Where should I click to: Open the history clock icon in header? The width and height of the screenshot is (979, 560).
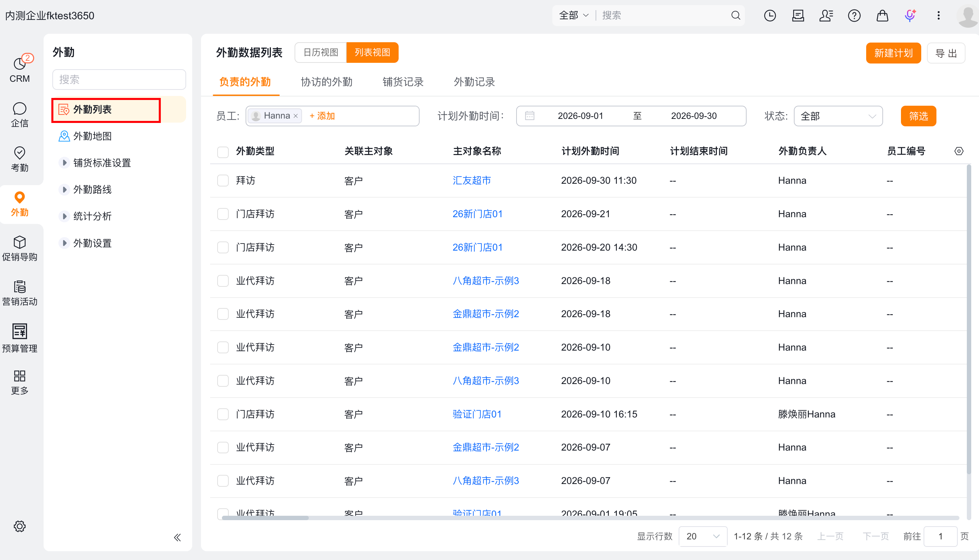click(x=770, y=16)
